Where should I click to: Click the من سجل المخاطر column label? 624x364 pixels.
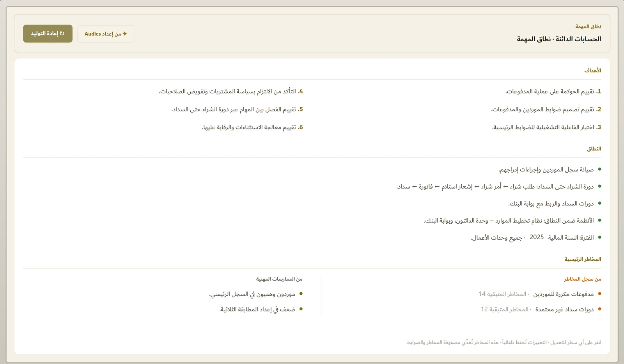[583, 279]
